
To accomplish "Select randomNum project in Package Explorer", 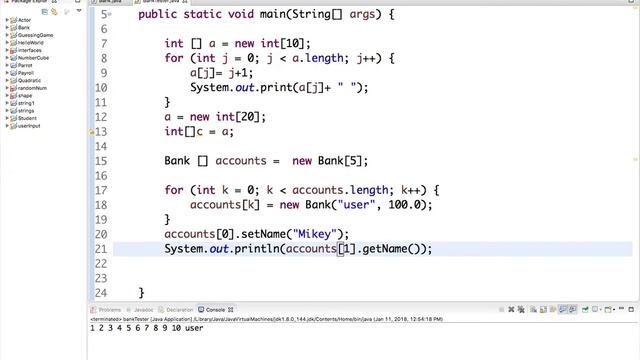I will 32,88.
